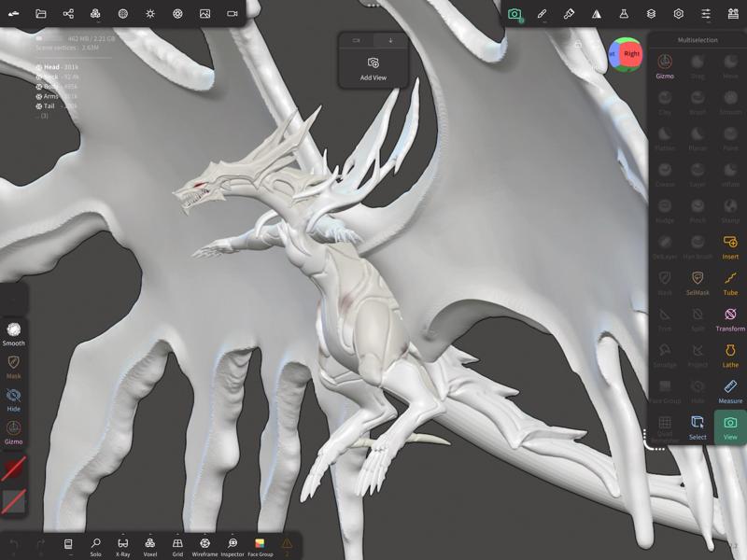Open the Settings gear menu
The image size is (747, 560).
(679, 14)
